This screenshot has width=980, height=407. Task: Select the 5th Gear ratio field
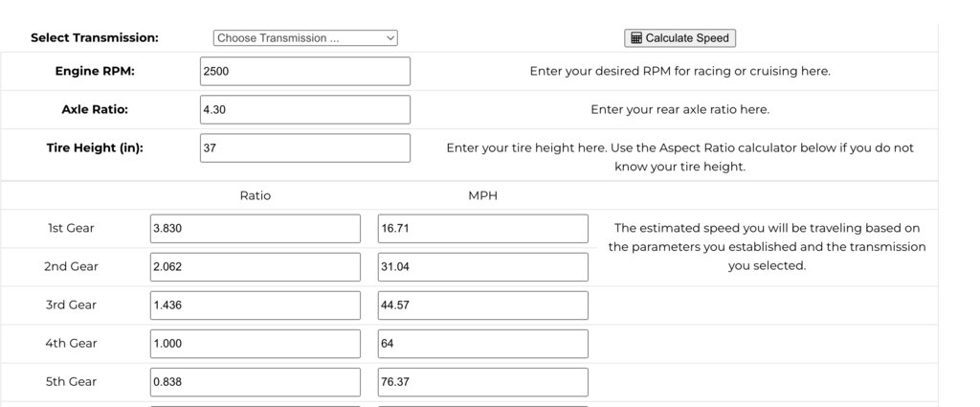click(x=255, y=382)
